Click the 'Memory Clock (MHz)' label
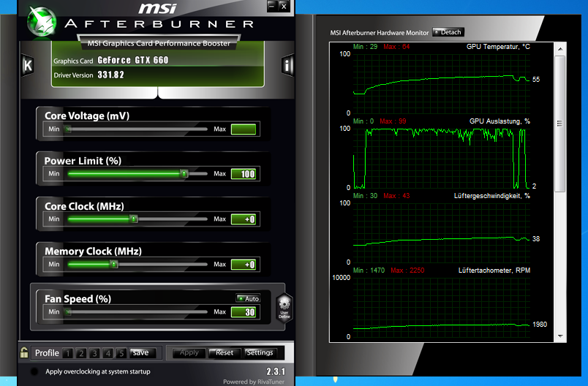This screenshot has width=588, height=386. (93, 251)
